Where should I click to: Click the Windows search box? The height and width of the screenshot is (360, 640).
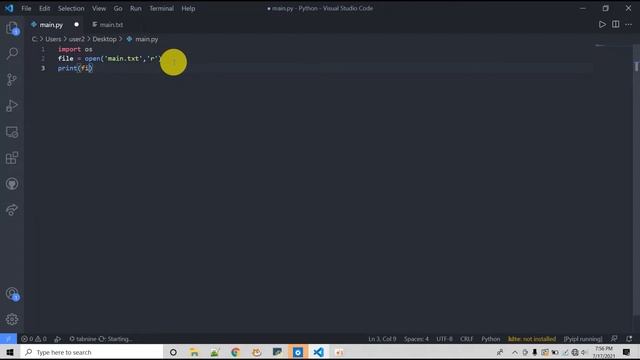[x=91, y=352]
